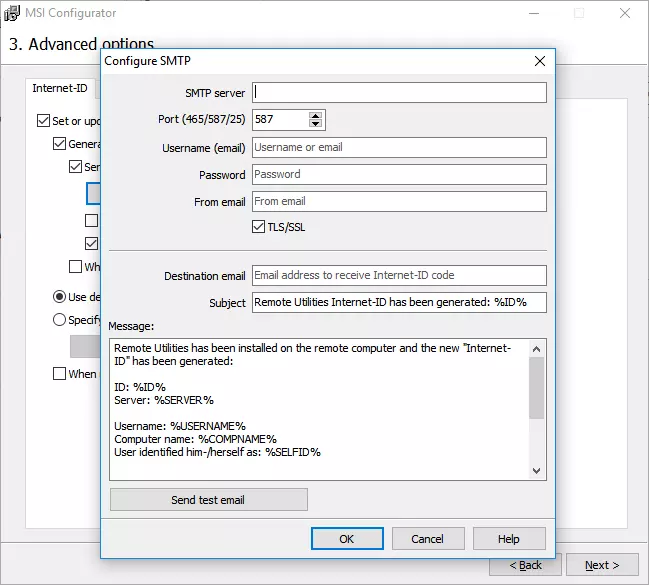Open Help for SMTP configuration

click(509, 539)
